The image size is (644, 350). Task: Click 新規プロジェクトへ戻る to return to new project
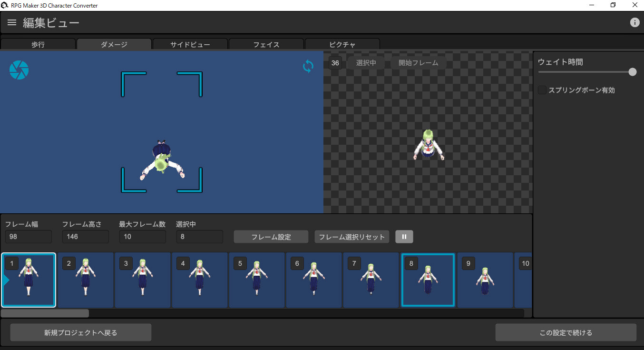click(80, 332)
